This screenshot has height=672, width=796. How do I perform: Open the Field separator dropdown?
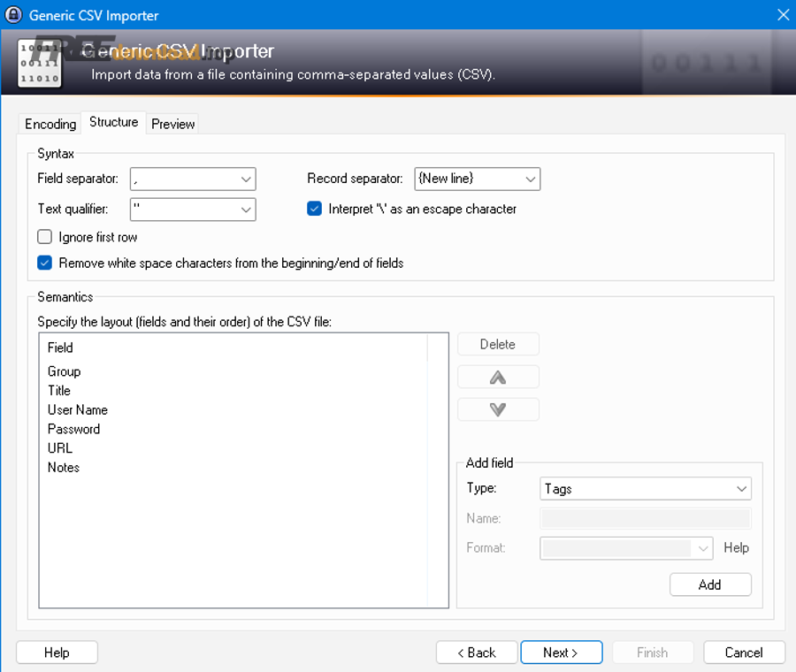point(246,179)
